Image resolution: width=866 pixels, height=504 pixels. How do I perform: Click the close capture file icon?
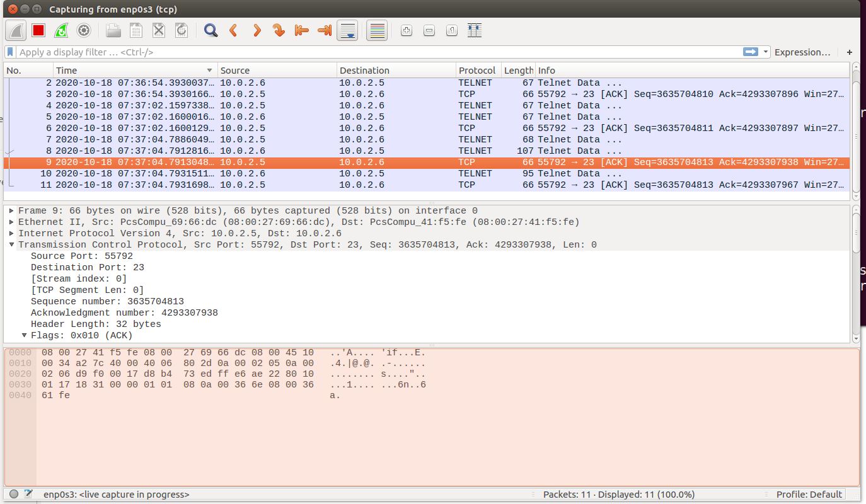point(159,30)
